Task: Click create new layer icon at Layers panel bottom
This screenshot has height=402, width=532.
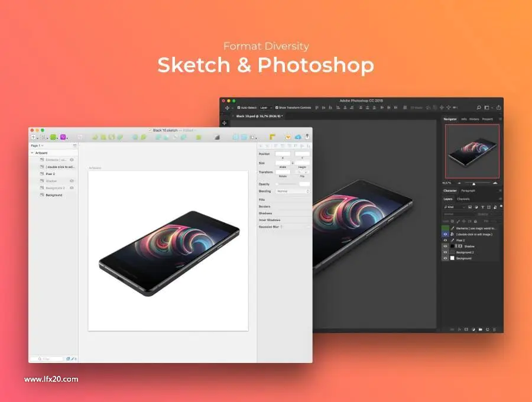Action: pos(487,329)
